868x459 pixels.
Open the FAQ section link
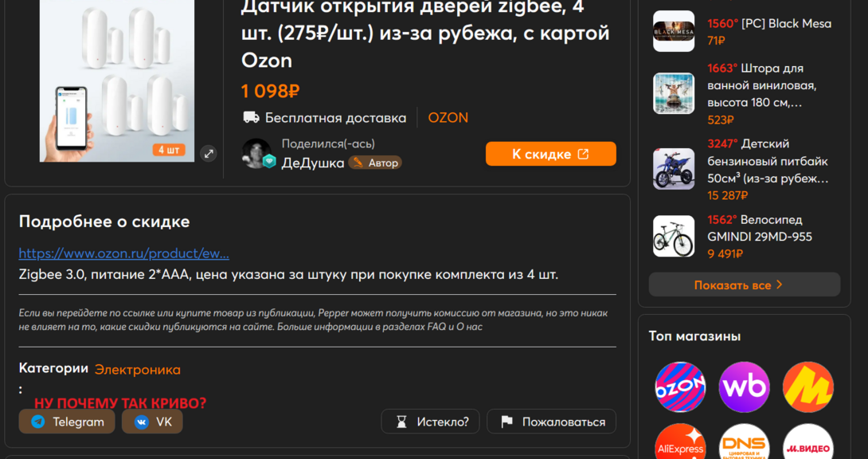tap(436, 327)
